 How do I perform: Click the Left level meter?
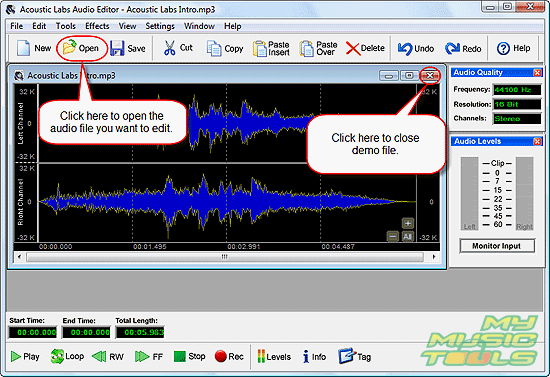click(469, 194)
